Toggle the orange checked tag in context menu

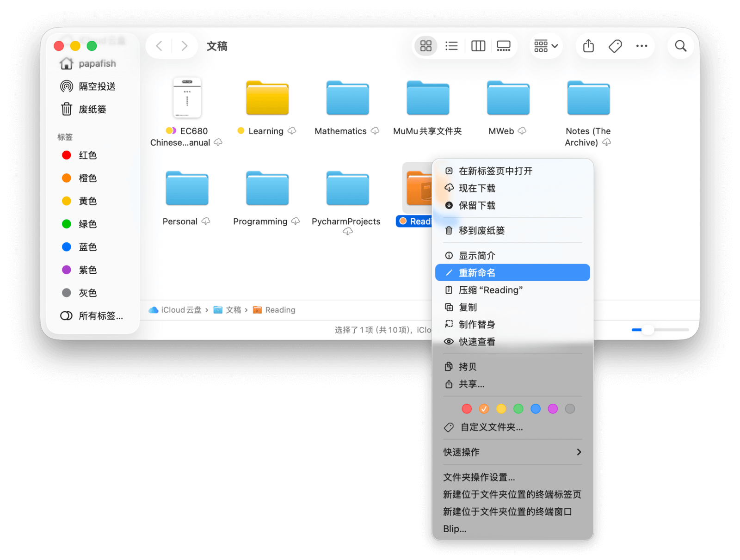pos(484,409)
